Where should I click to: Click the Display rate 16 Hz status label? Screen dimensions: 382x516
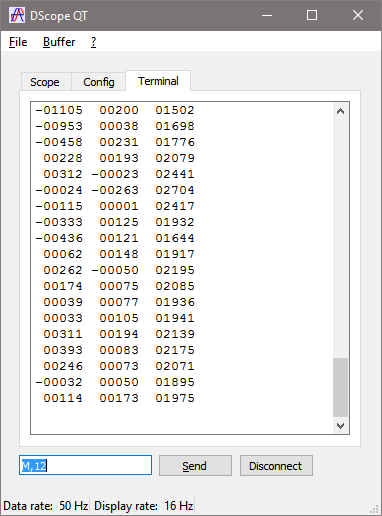[x=144, y=506]
